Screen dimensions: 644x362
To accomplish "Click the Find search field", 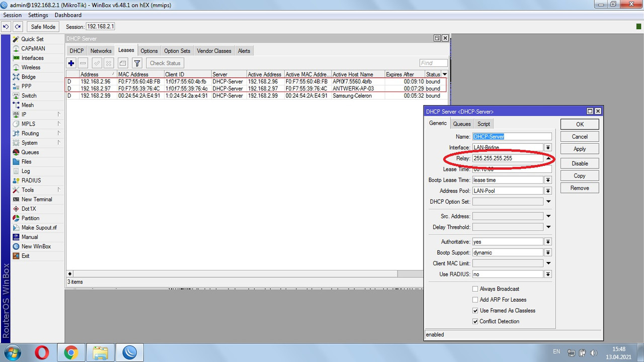I will coord(434,63).
